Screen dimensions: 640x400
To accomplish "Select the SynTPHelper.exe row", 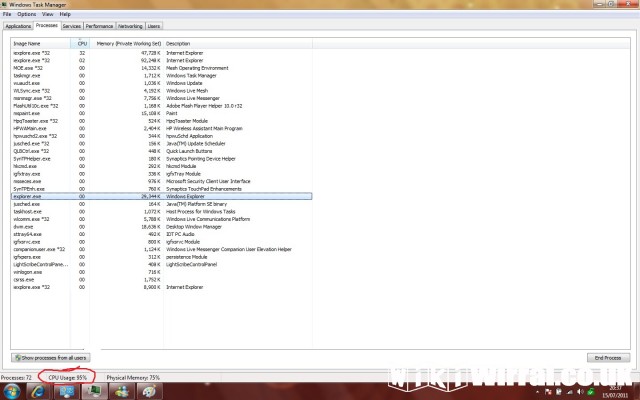I will (x=162, y=159).
